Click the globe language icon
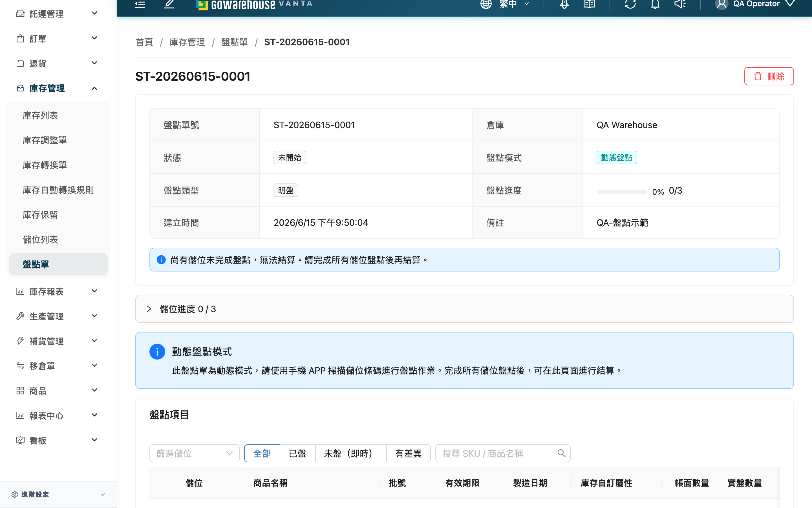 (486, 4)
